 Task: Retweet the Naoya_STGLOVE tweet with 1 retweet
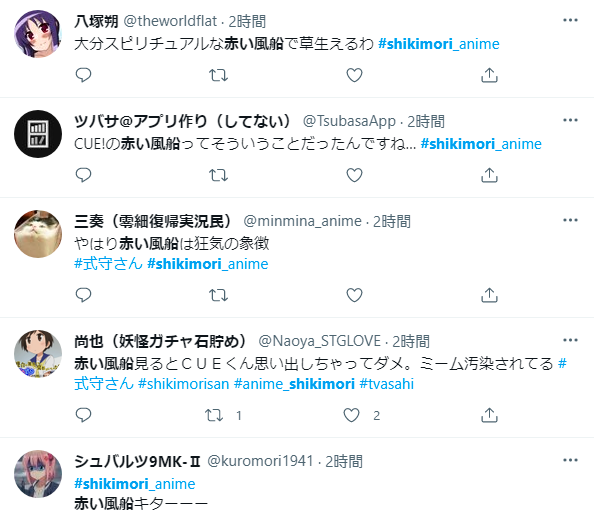pyautogui.click(x=214, y=415)
